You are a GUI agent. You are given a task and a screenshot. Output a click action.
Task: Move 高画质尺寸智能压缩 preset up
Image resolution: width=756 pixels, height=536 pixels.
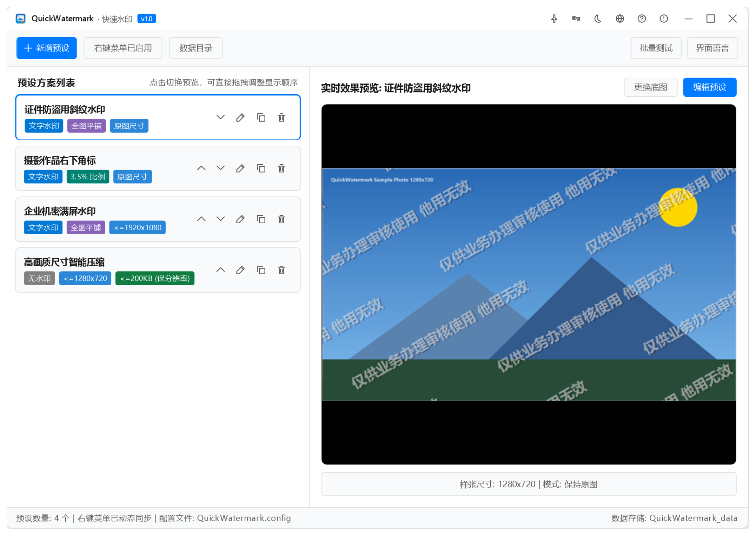coord(221,270)
